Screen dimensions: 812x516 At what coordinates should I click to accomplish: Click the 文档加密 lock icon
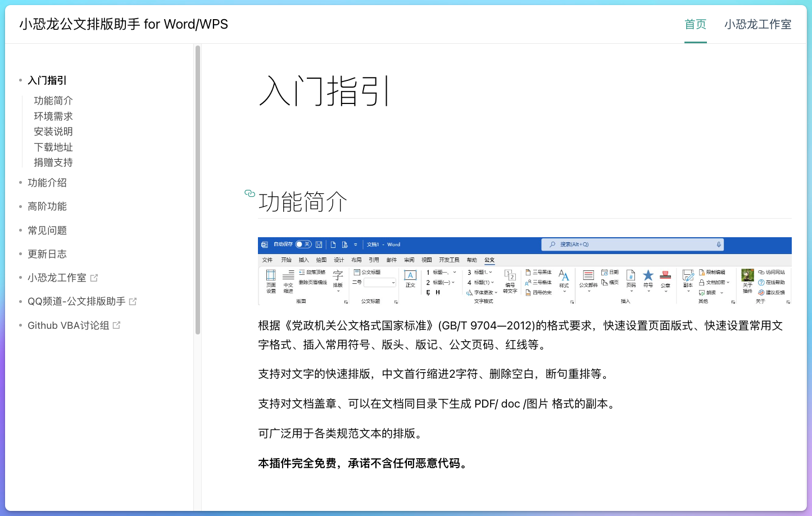(702, 283)
